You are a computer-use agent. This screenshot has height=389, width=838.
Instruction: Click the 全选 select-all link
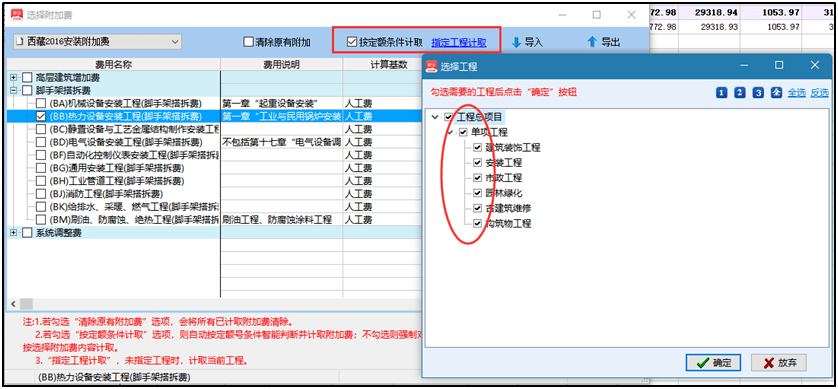pyautogui.click(x=796, y=93)
